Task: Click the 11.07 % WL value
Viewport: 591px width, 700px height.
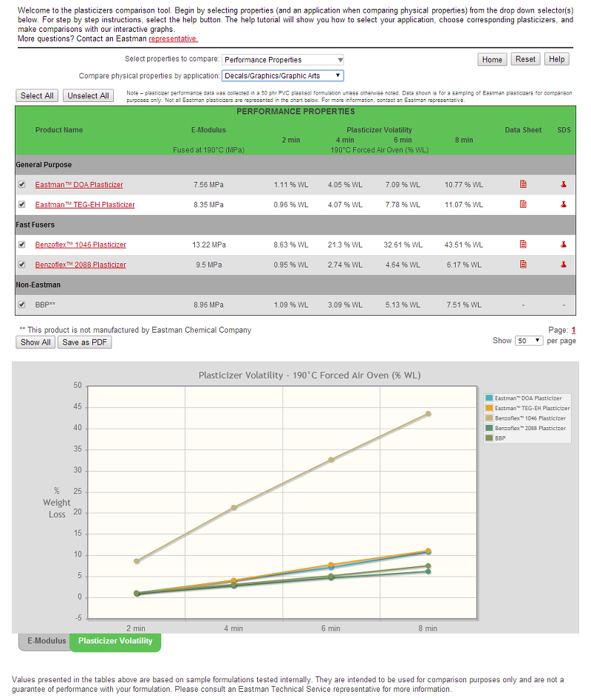Action: [463, 205]
